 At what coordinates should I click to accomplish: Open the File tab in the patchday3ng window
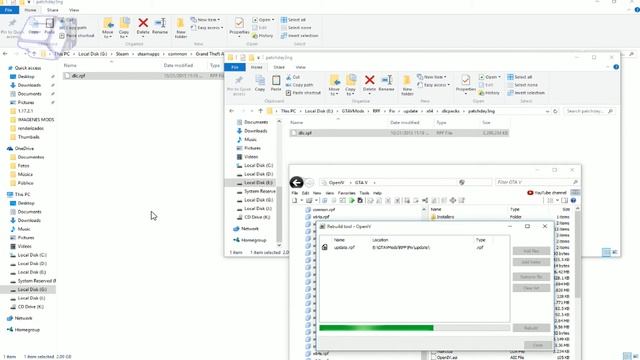click(235, 67)
